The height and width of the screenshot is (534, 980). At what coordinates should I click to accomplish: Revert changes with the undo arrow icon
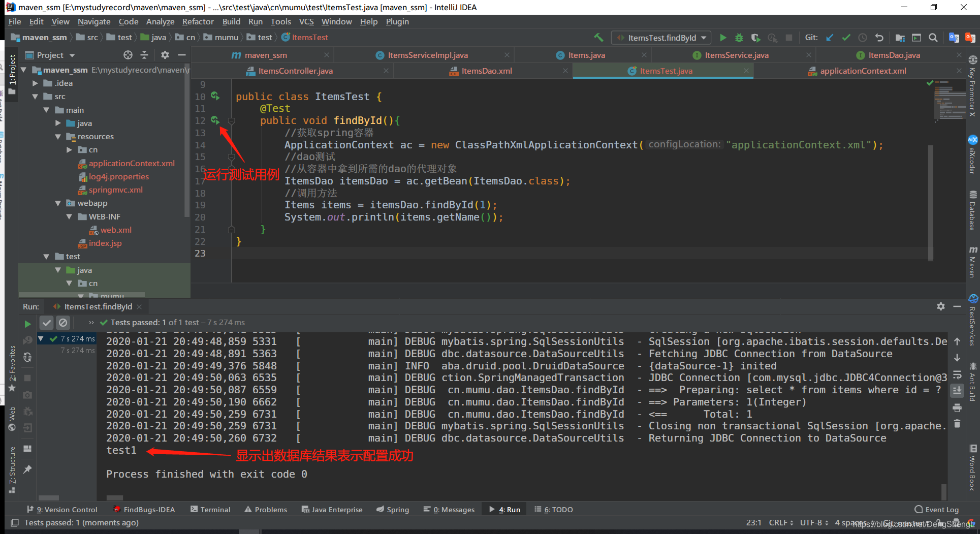point(879,38)
